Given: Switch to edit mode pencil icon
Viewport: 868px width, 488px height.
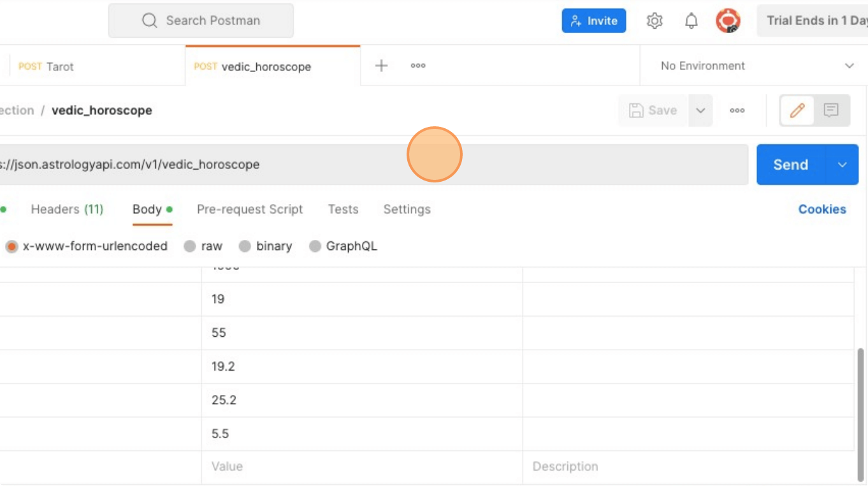Looking at the screenshot, I should [797, 110].
